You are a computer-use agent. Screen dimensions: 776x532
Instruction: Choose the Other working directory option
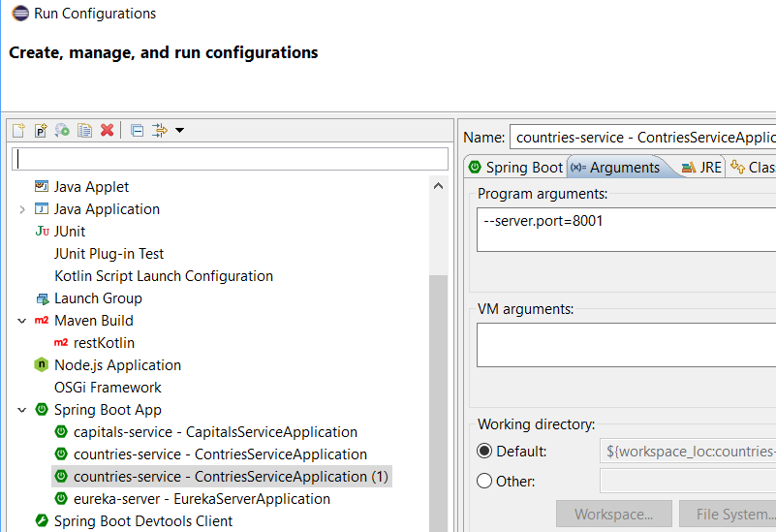tap(484, 482)
